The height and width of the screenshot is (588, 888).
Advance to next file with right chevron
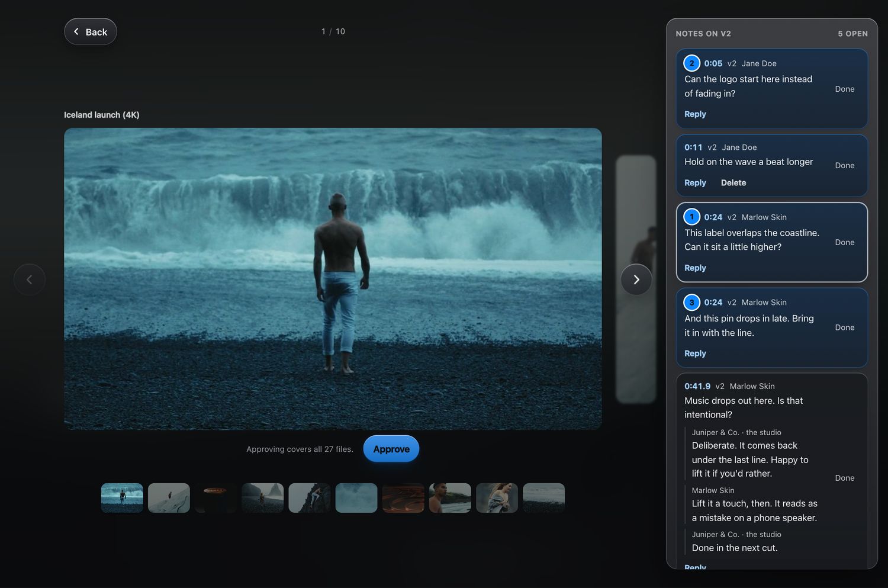(636, 279)
